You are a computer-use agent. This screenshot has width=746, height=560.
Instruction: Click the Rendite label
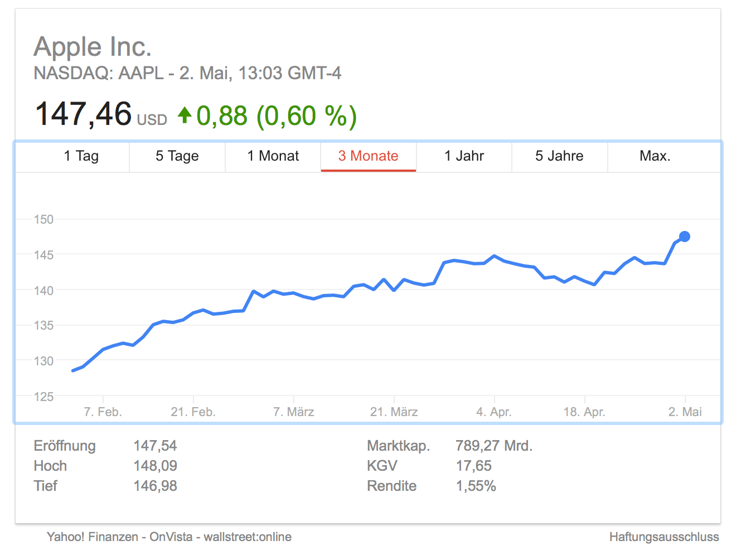(x=391, y=486)
